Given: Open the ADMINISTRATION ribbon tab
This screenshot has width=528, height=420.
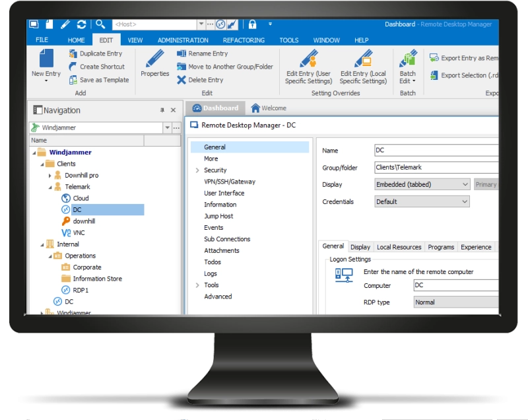Looking at the screenshot, I should [183, 40].
